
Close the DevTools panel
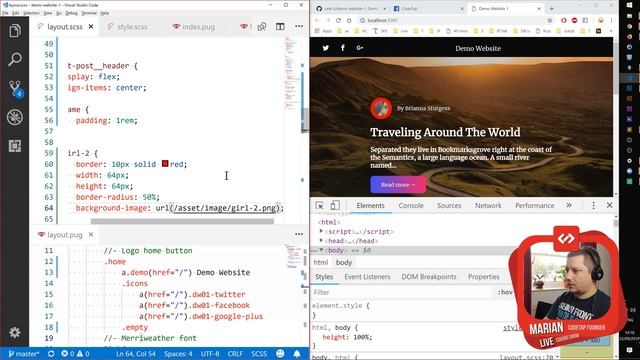[609, 205]
